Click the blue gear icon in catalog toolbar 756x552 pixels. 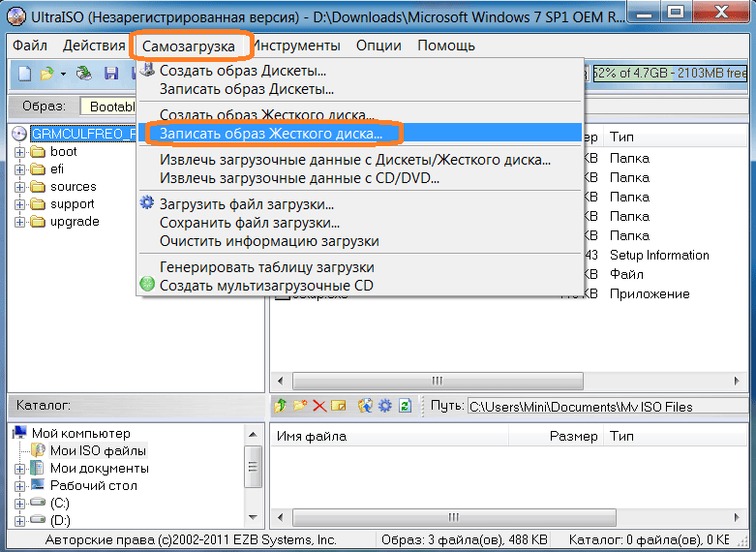[x=384, y=407]
